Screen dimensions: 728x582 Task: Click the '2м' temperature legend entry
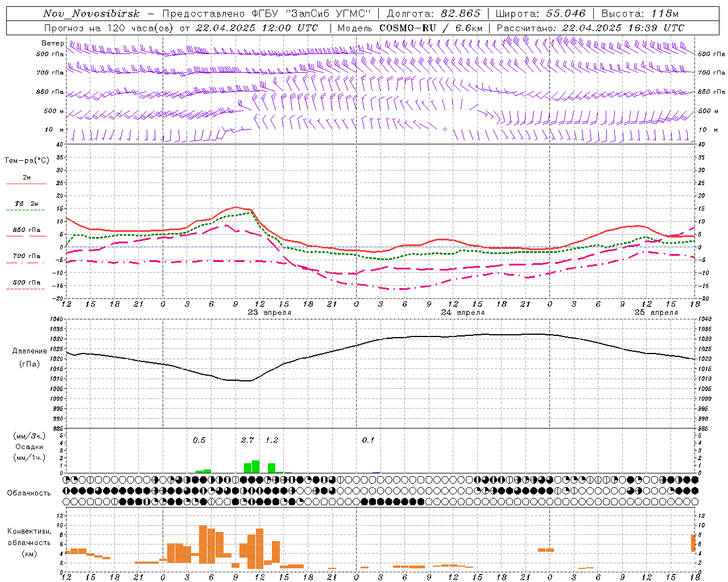(x=27, y=178)
